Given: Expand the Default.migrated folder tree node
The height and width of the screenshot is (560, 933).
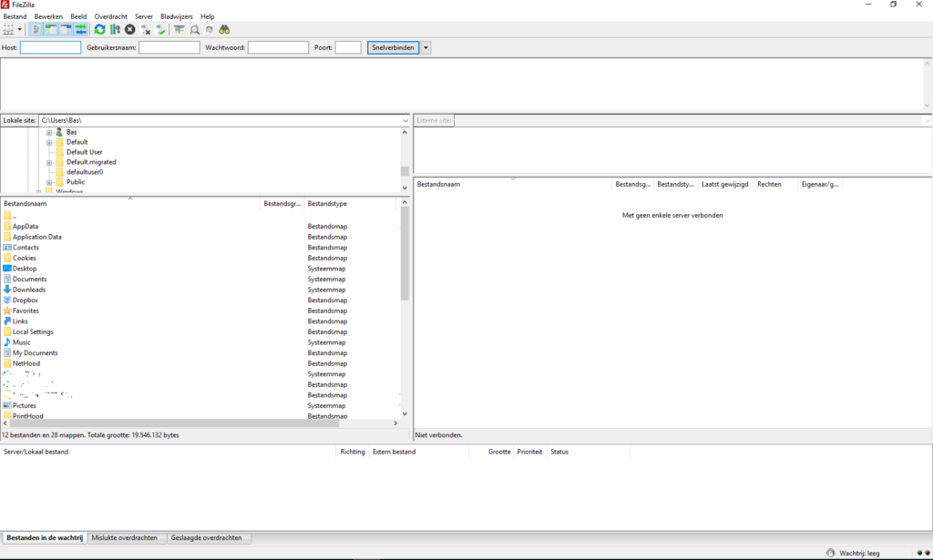Looking at the screenshot, I should click(49, 162).
